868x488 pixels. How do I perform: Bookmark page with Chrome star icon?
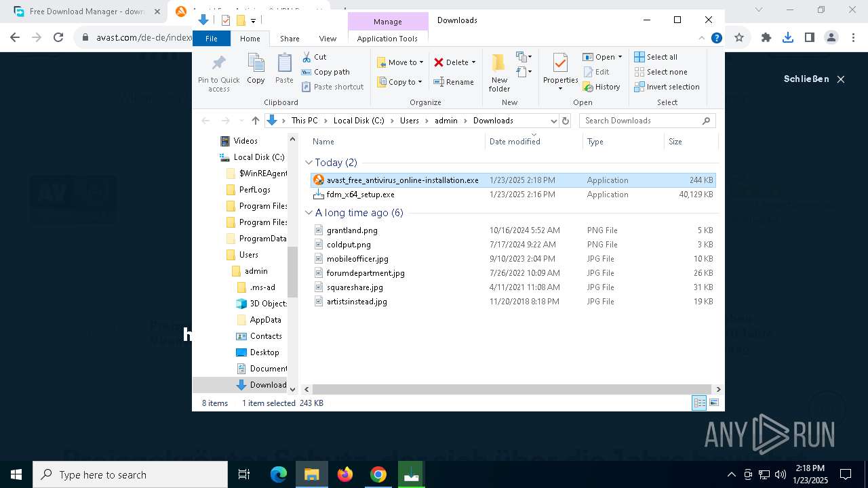tap(739, 38)
